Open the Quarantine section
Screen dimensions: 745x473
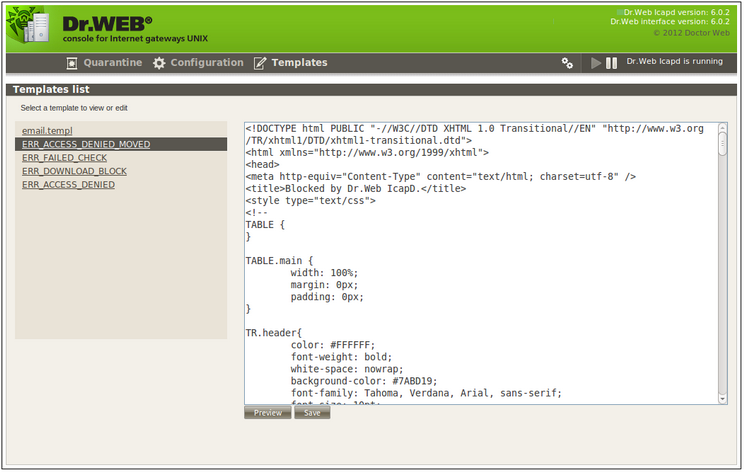(113, 63)
